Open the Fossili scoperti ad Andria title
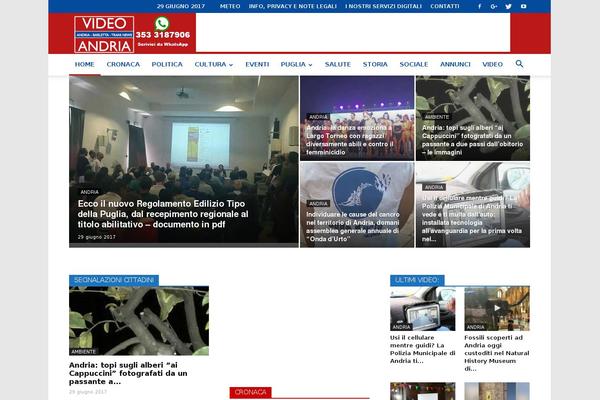 (x=497, y=353)
